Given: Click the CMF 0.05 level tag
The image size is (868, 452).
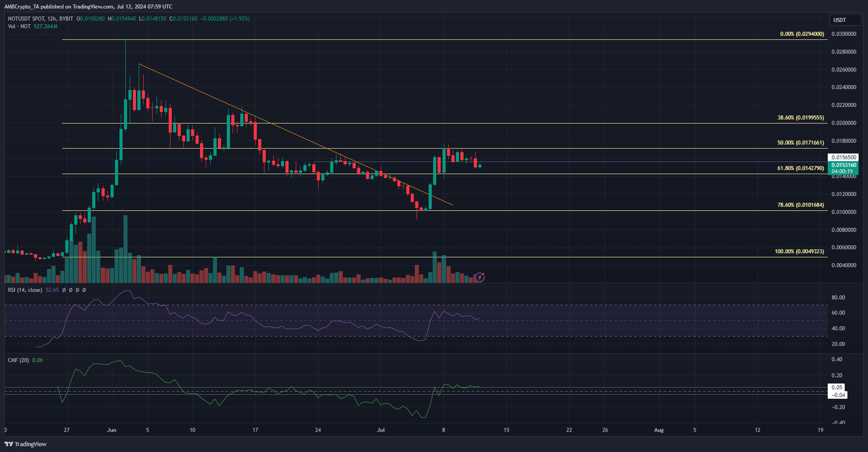Looking at the screenshot, I should (837, 388).
